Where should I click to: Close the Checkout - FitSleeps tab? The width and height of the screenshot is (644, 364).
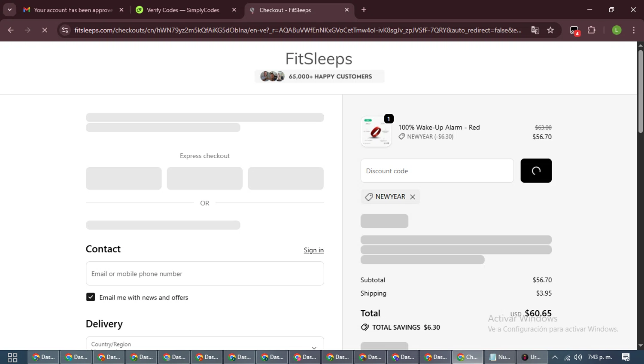[x=347, y=10]
